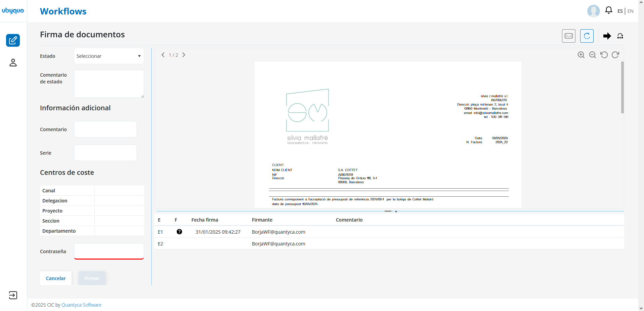This screenshot has width=644, height=311.
Task: Open the document signing sidebar icon
Action: [13, 40]
